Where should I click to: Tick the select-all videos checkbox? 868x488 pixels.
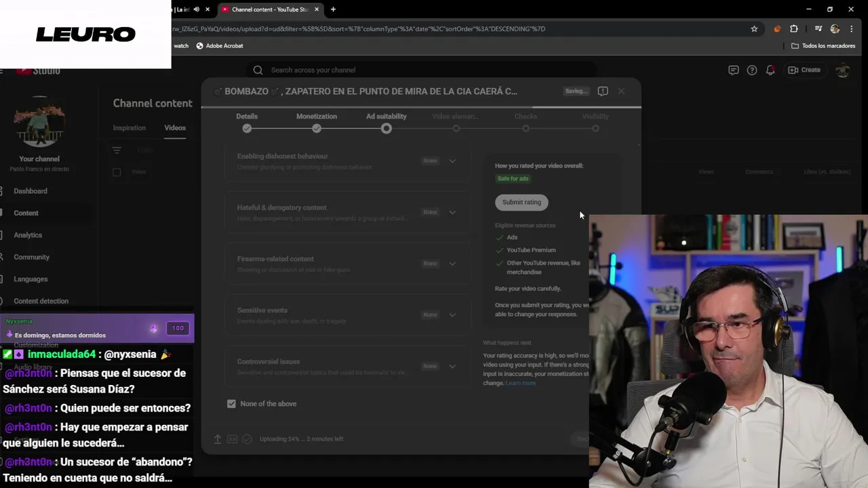coord(117,172)
